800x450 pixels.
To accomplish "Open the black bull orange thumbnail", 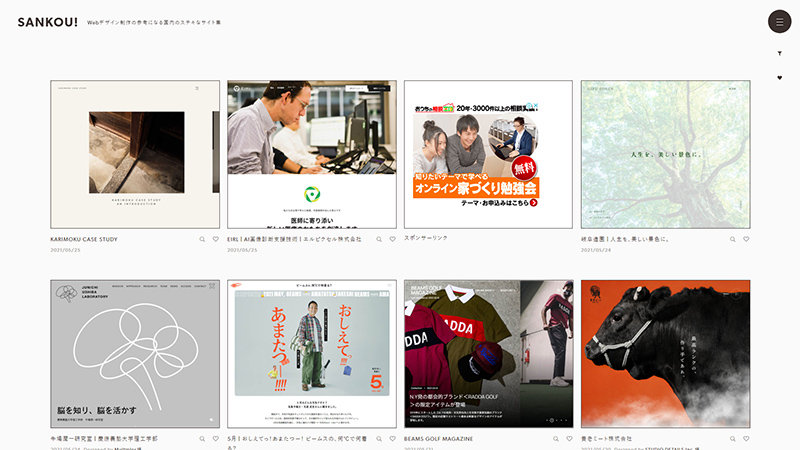I will click(x=665, y=354).
